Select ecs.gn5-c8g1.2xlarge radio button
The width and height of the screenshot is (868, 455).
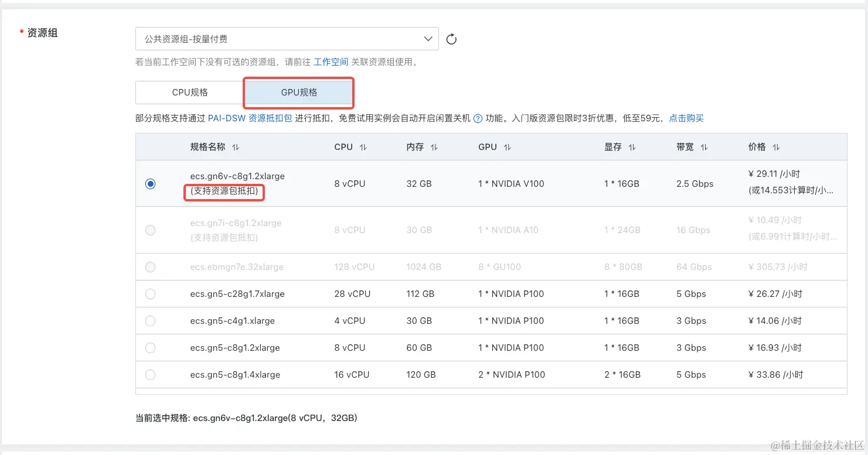[x=151, y=348]
